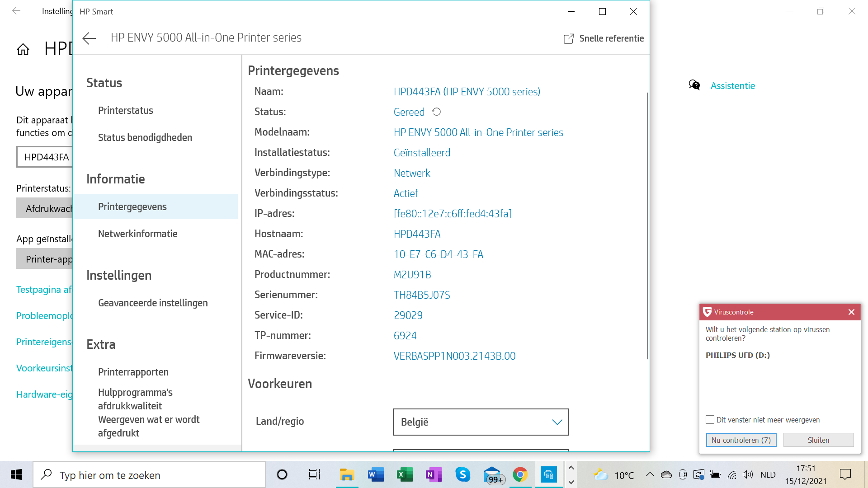This screenshot has width=868, height=488.
Task: Open Google Chrome in taskbar
Action: (520, 475)
